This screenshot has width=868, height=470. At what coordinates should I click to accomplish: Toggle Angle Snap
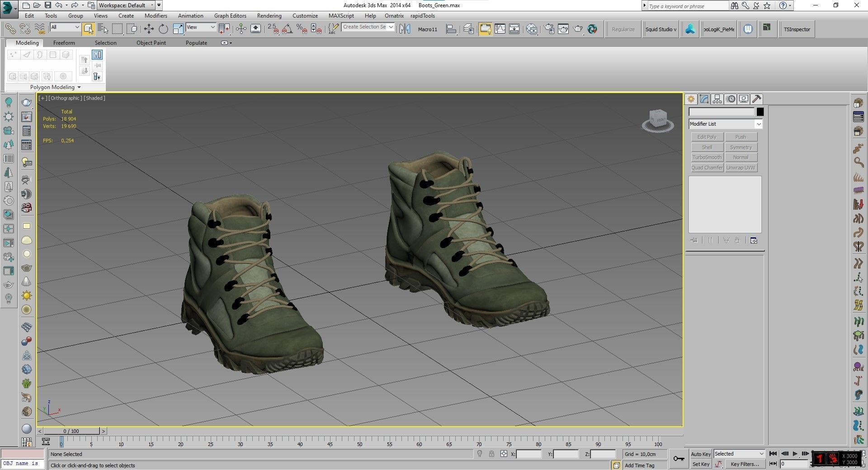(x=287, y=29)
